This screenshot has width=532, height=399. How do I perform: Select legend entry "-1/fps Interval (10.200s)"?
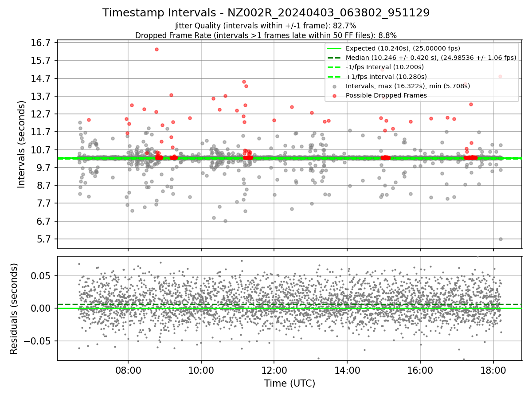(385, 67)
